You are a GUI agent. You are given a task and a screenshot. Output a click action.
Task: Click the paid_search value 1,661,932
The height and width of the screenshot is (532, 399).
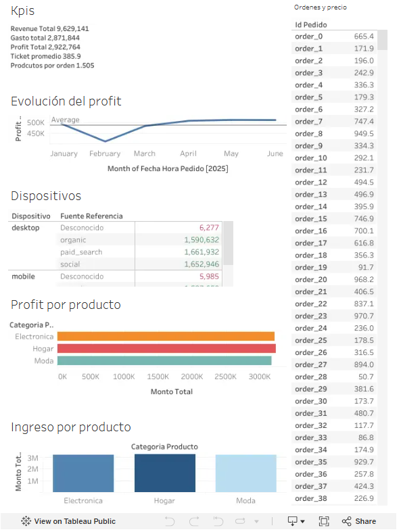(202, 252)
